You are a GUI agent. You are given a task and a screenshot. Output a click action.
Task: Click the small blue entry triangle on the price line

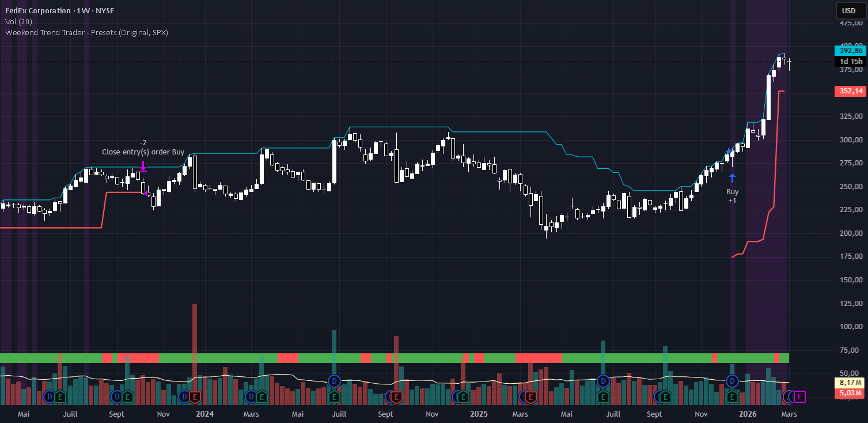point(730,151)
